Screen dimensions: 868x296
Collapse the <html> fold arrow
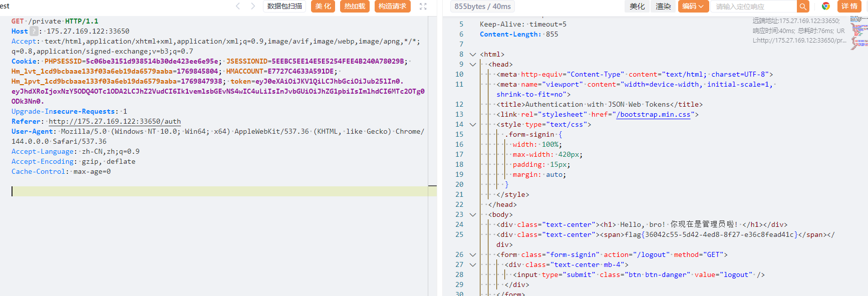tap(472, 54)
